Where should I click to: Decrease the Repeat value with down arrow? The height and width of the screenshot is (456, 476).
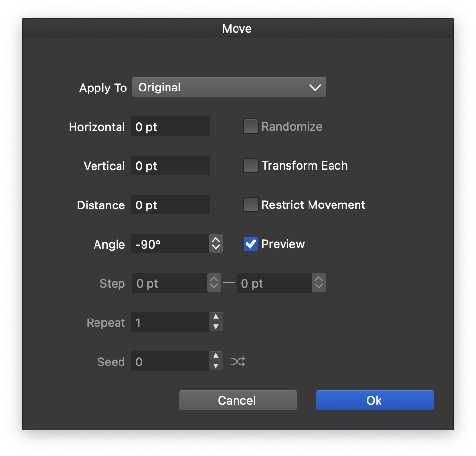coord(216,327)
